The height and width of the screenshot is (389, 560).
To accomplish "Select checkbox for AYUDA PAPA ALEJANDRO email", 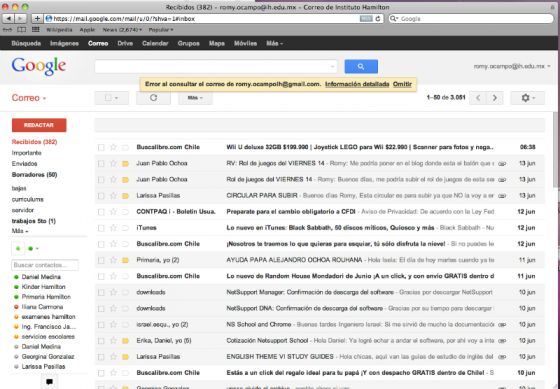I will coord(101,260).
